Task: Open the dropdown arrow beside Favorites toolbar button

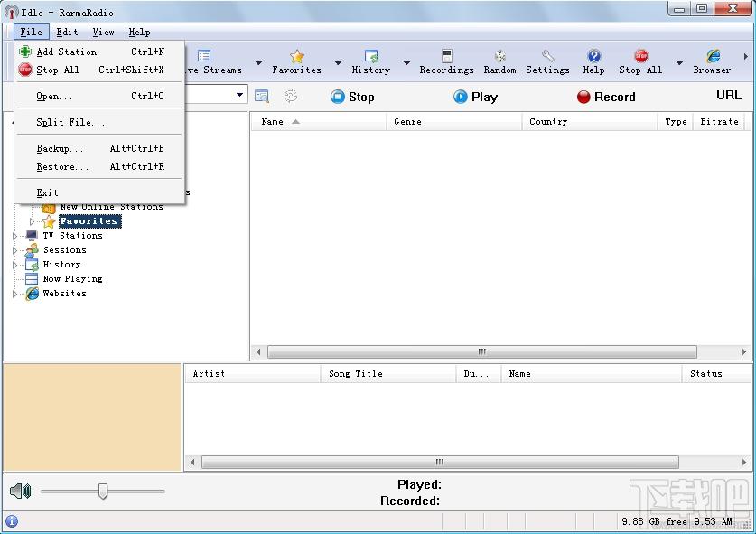Action: (x=338, y=63)
